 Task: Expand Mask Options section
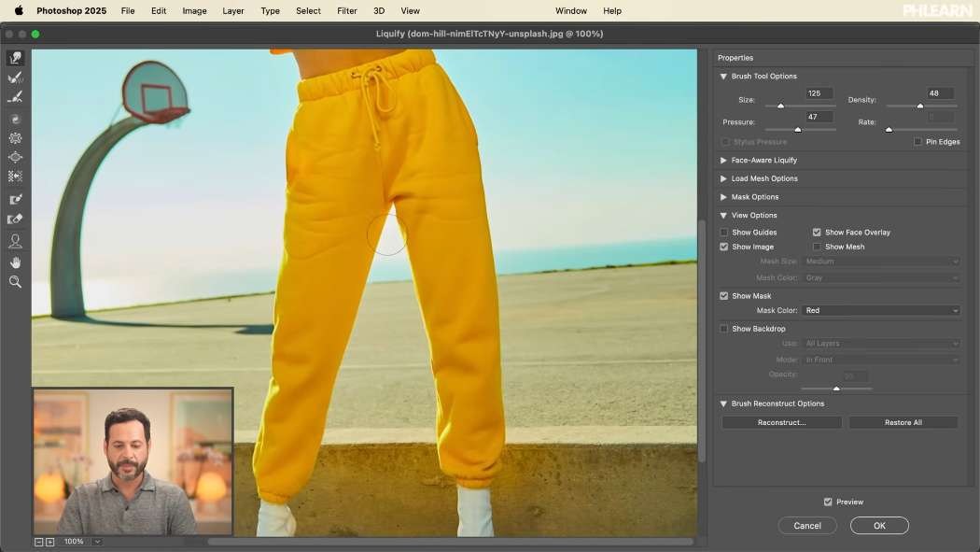click(723, 197)
